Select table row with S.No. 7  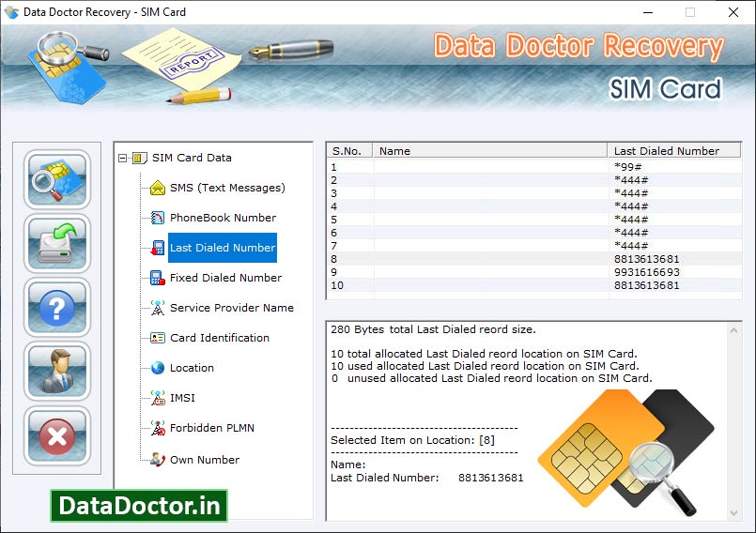click(x=534, y=246)
